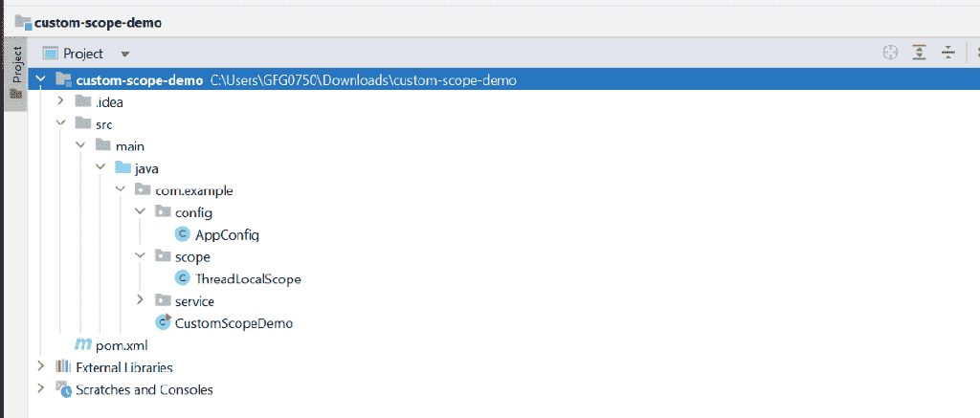Open the Project view dropdown arrow

click(125, 55)
